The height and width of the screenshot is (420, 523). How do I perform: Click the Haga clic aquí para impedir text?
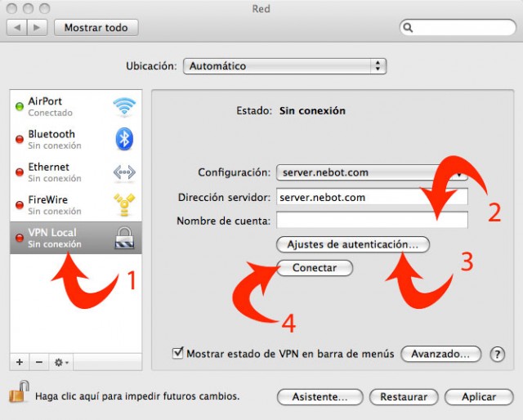[x=137, y=396]
